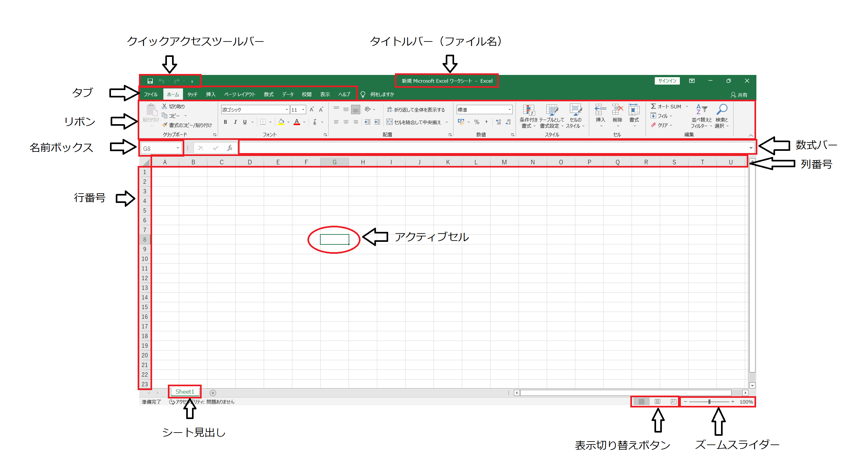Open the データ (Data) ribbon tab
868x475 pixels.
click(x=288, y=94)
